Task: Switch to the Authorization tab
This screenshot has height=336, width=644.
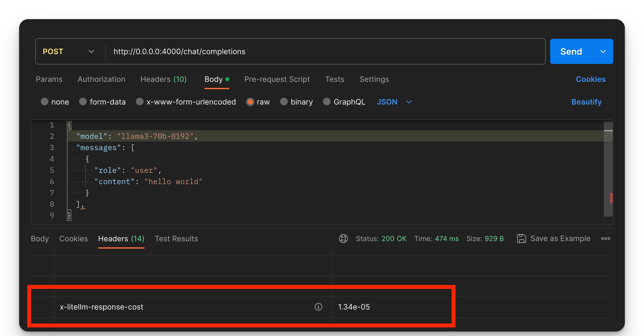Action: pos(101,79)
